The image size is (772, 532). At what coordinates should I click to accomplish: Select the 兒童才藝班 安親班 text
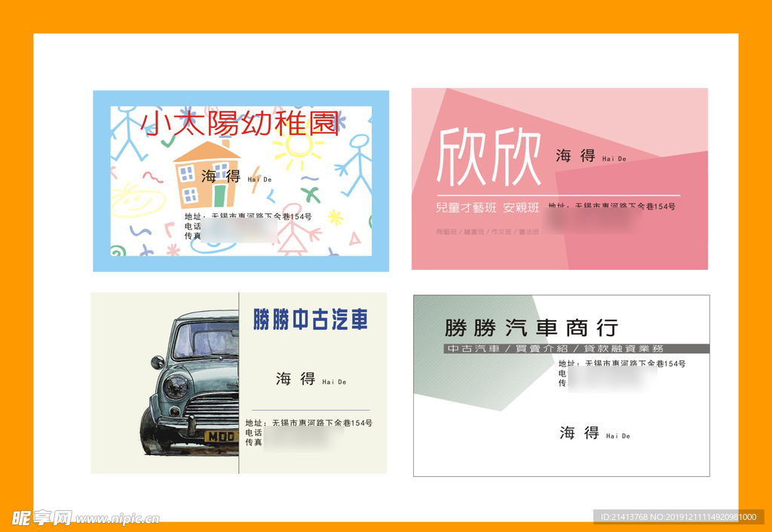(487, 207)
